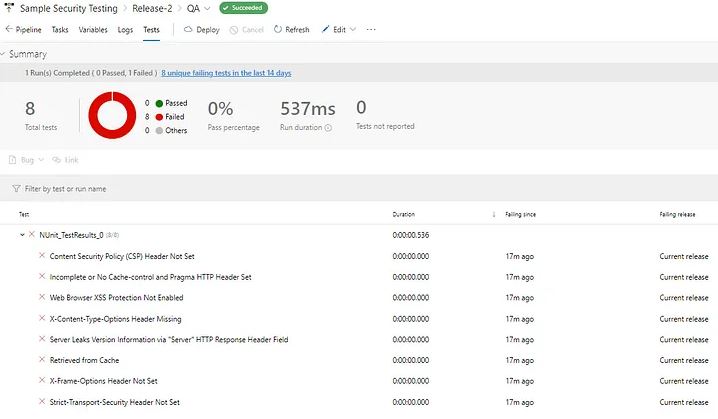718x419 pixels.
Task: Click failed X icon for Web Browser XSS row
Action: (42, 297)
